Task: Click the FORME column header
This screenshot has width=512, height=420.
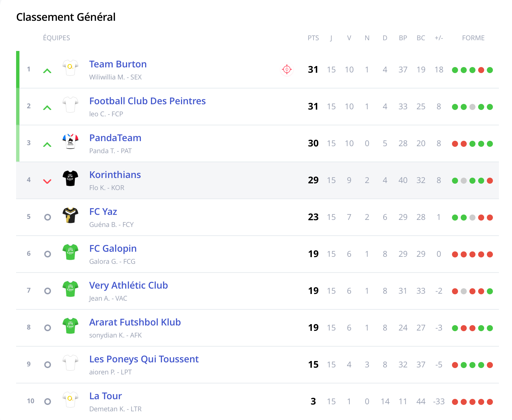Action: [473, 38]
